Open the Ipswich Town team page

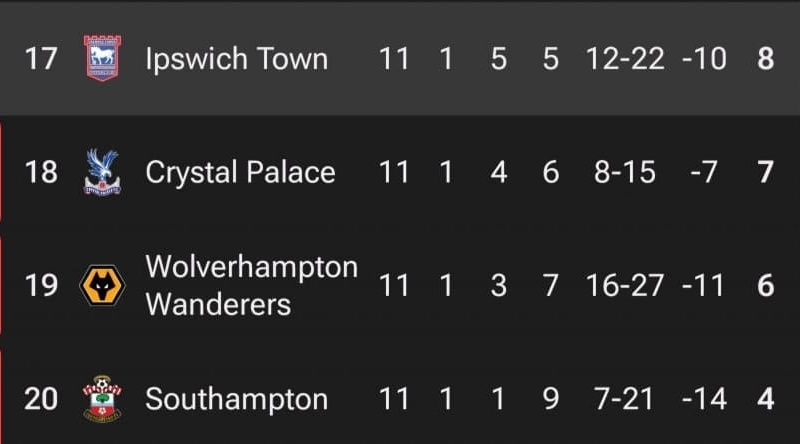coord(236,59)
